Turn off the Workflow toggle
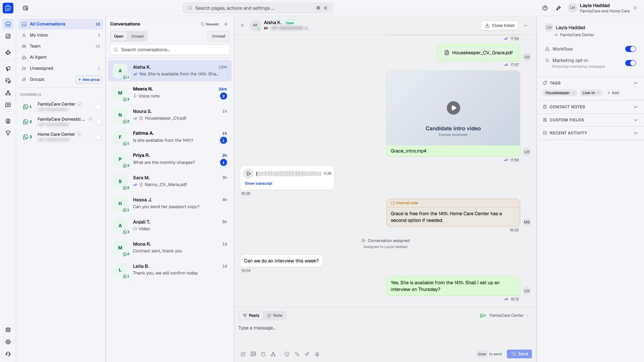The width and height of the screenshot is (644, 362). pos(631,49)
